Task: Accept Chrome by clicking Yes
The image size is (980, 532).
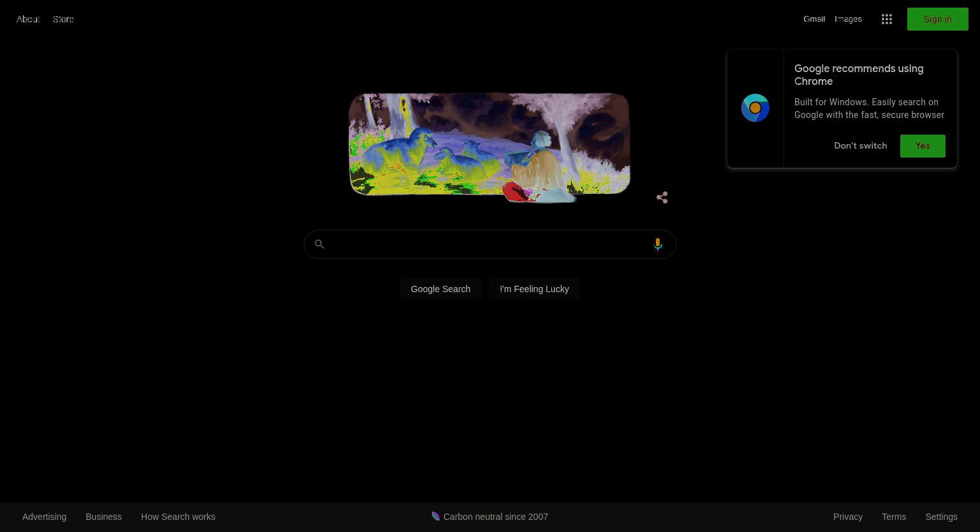Action: point(923,146)
